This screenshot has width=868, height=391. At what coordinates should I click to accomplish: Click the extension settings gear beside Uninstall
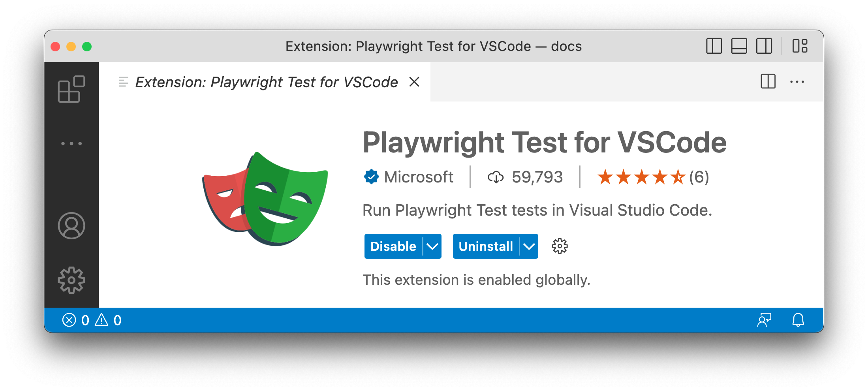click(560, 246)
